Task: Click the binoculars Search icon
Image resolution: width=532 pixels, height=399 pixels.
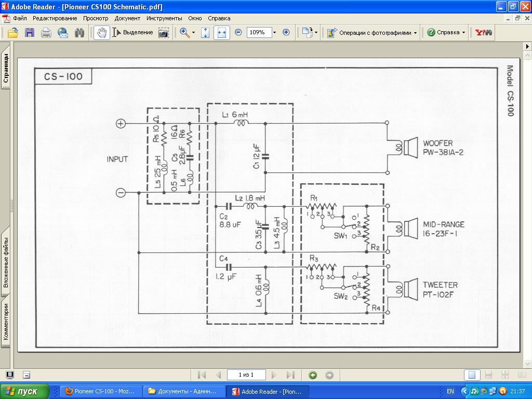Action: [79, 33]
